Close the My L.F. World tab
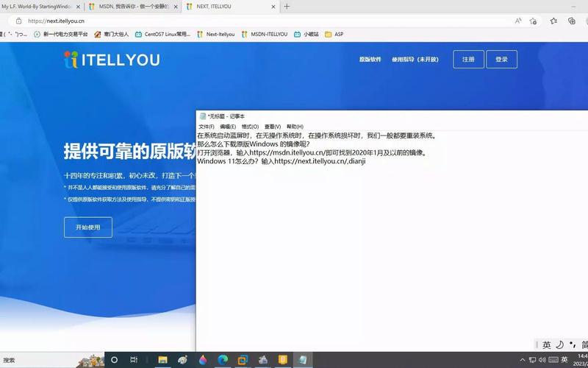The height and width of the screenshot is (368, 588). (x=78, y=7)
